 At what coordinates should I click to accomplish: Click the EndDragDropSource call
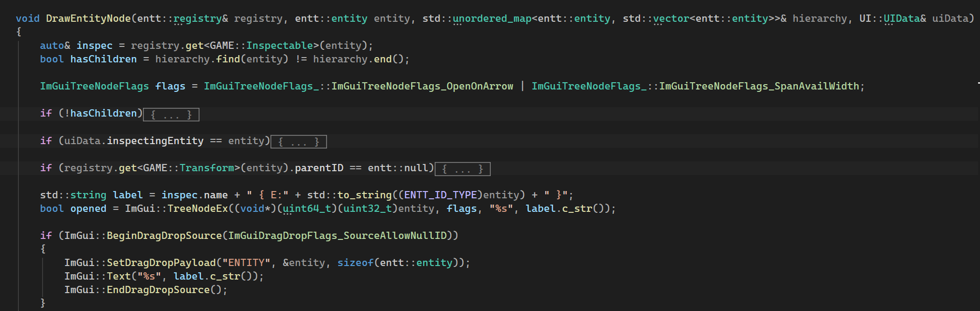pyautogui.click(x=158, y=290)
